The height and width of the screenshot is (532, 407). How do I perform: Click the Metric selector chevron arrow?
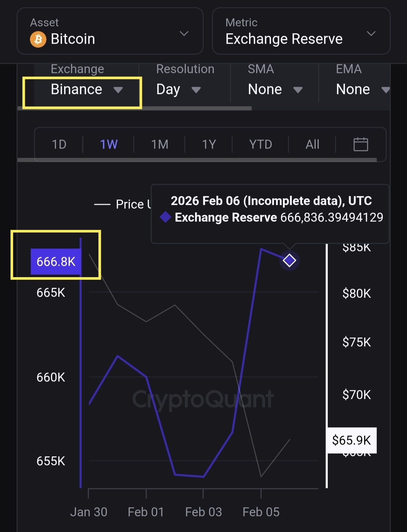coord(371,34)
